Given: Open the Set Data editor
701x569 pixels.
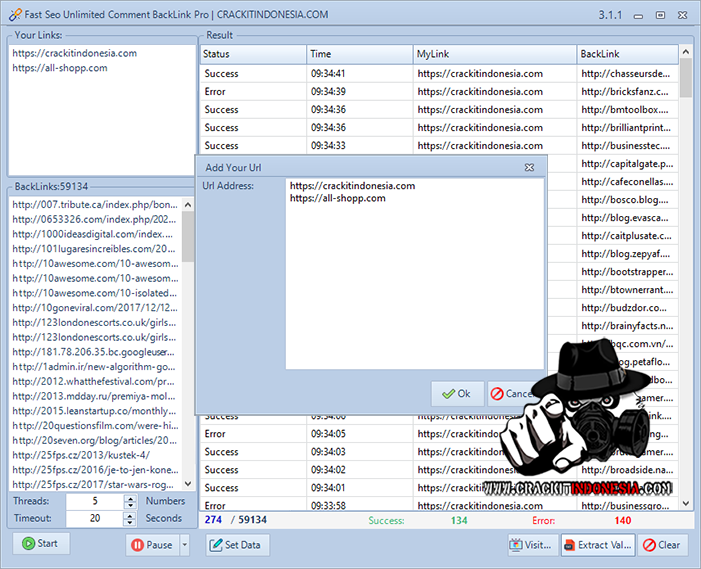Looking at the screenshot, I should 238,545.
